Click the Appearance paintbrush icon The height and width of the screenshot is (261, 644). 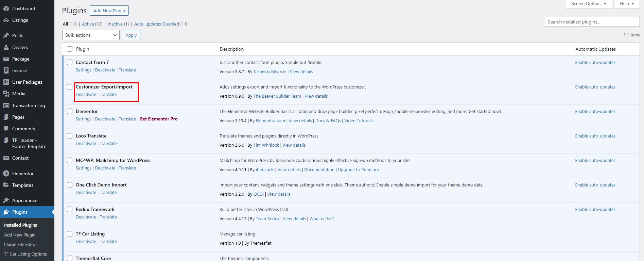point(6,200)
